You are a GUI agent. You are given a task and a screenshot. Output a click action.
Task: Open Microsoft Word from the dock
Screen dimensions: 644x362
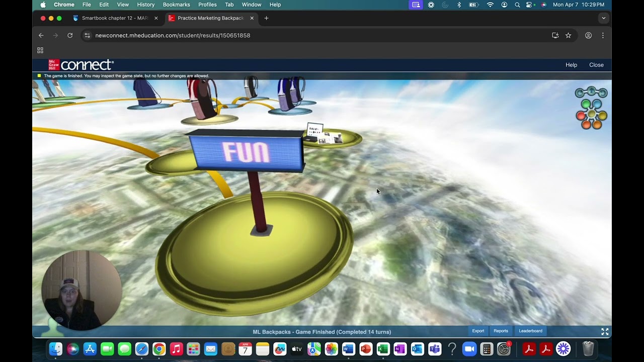coord(349,348)
